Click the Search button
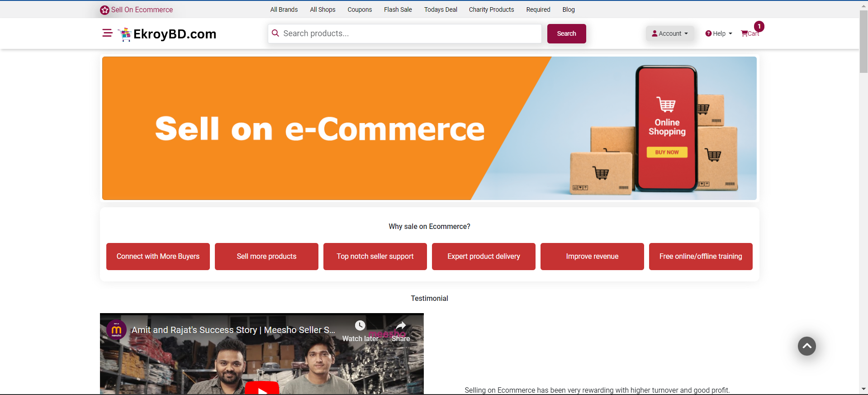 pyautogui.click(x=566, y=33)
